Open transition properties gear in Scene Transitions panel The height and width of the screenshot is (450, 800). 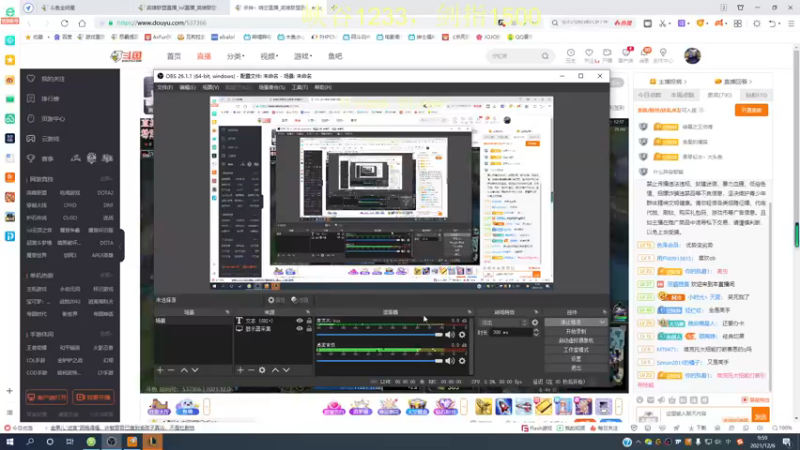click(x=535, y=322)
